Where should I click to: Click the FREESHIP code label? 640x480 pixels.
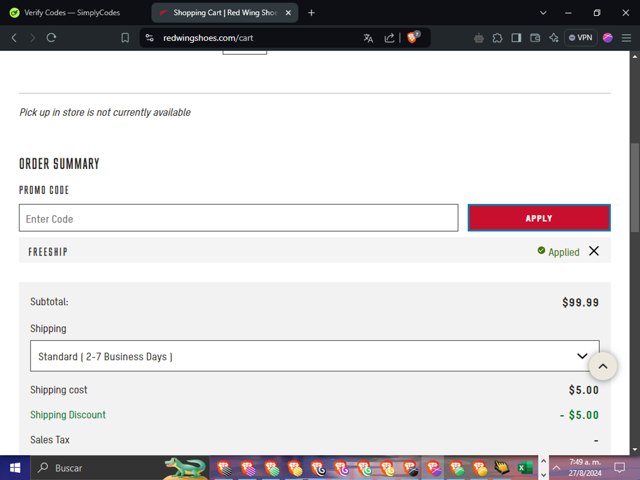coord(48,252)
